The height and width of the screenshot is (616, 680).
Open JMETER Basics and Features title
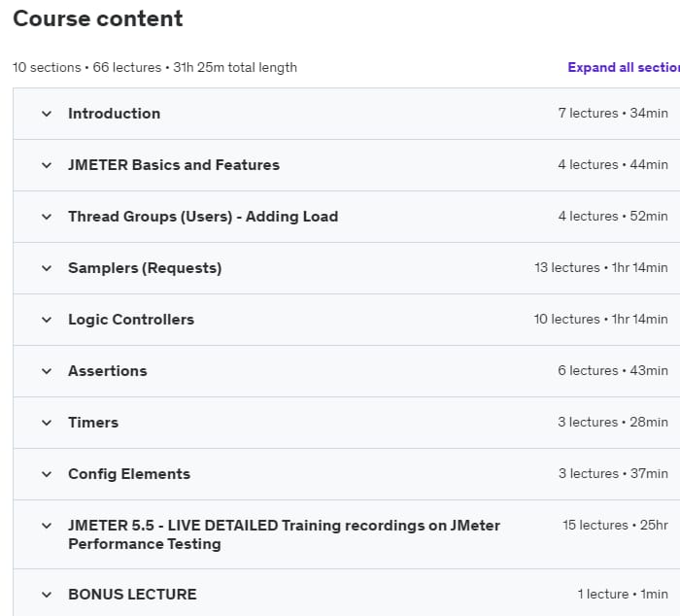coord(174,165)
